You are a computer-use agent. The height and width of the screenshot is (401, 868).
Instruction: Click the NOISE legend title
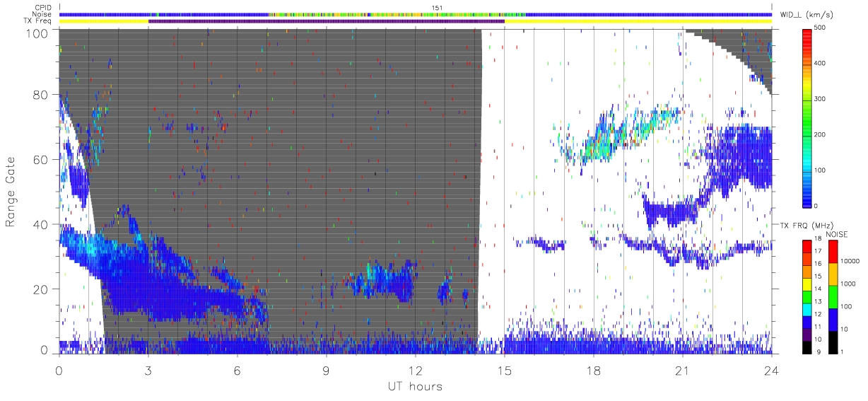(x=838, y=234)
